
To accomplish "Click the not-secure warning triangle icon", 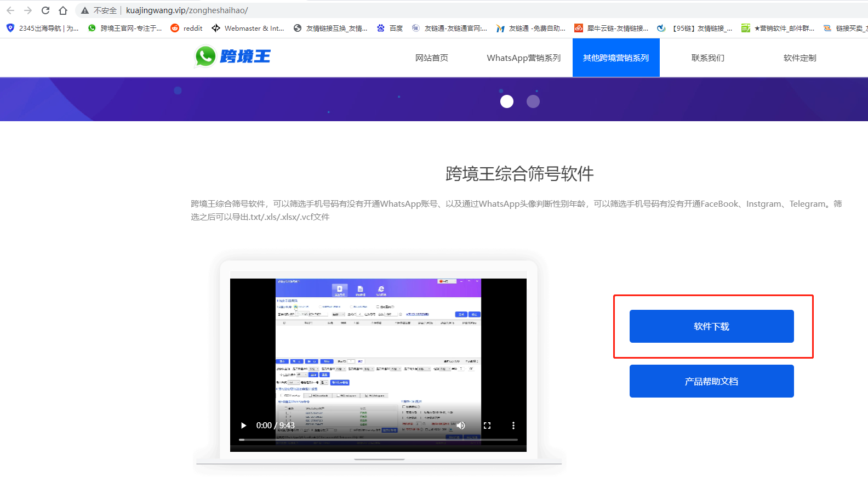I will 85,10.
